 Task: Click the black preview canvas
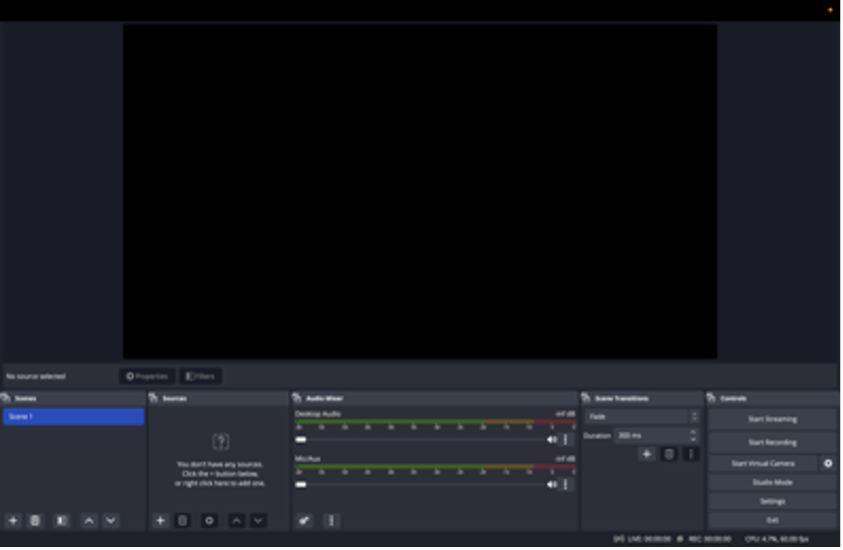421,192
